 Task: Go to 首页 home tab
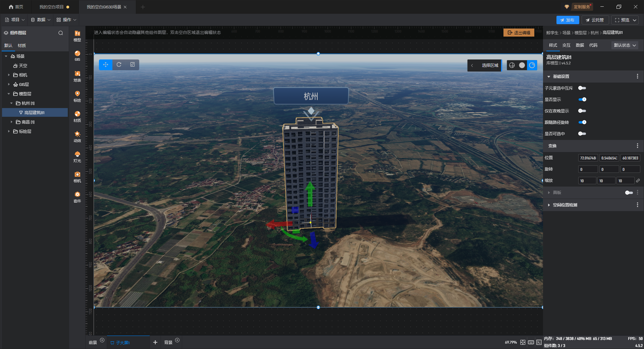coord(16,7)
